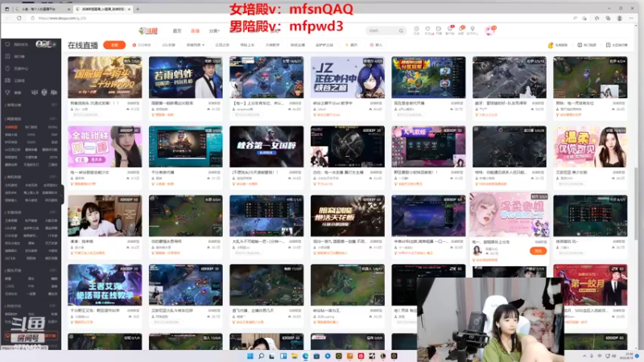Close the active browser tab
Viewport: 644px width, 362px height.
pos(130,9)
